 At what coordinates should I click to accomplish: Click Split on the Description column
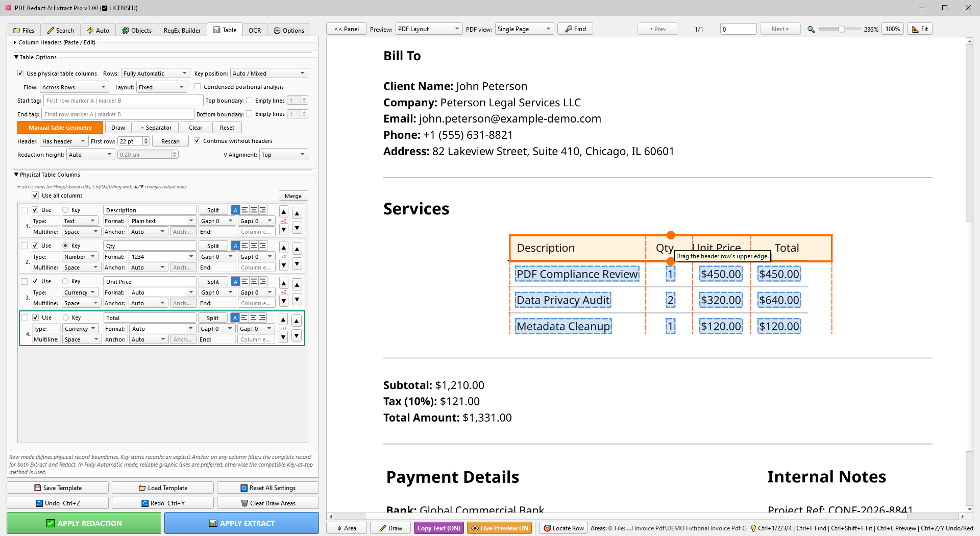213,210
